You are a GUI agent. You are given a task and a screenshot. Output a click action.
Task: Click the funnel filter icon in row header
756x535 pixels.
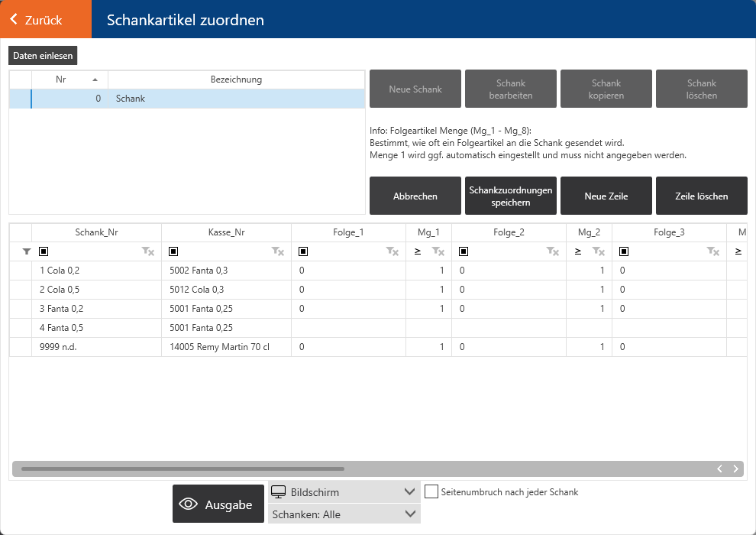click(x=26, y=251)
